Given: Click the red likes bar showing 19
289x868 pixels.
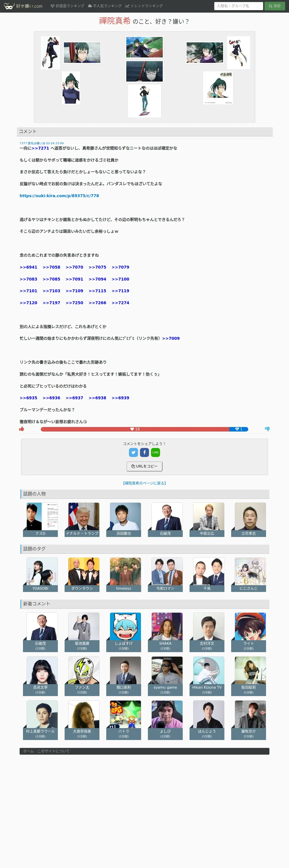Looking at the screenshot, I should [135, 429].
